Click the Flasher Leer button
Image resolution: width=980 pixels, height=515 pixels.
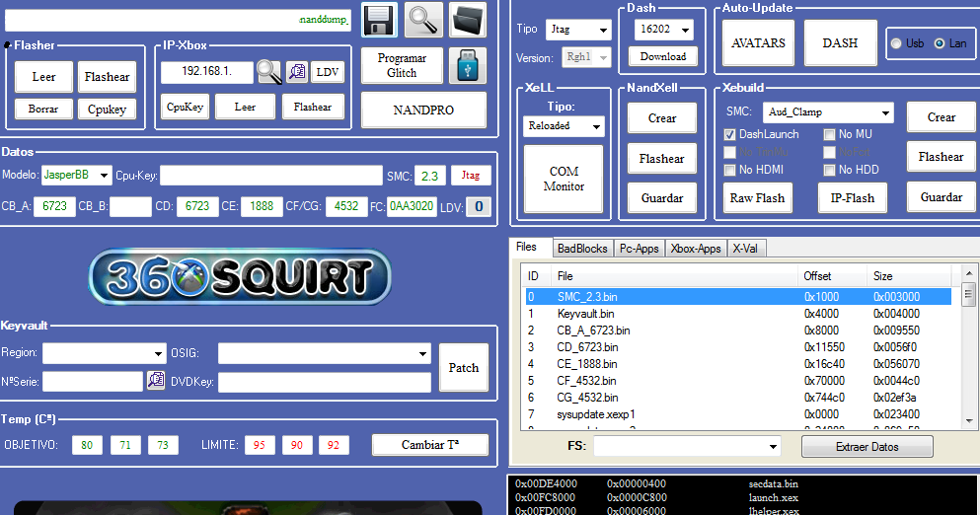coord(43,77)
